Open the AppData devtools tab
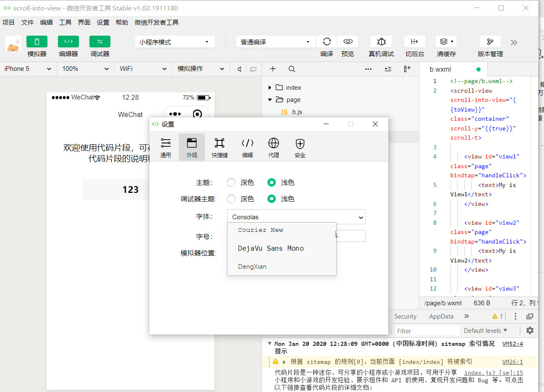The width and height of the screenshot is (544, 392). pos(441,317)
